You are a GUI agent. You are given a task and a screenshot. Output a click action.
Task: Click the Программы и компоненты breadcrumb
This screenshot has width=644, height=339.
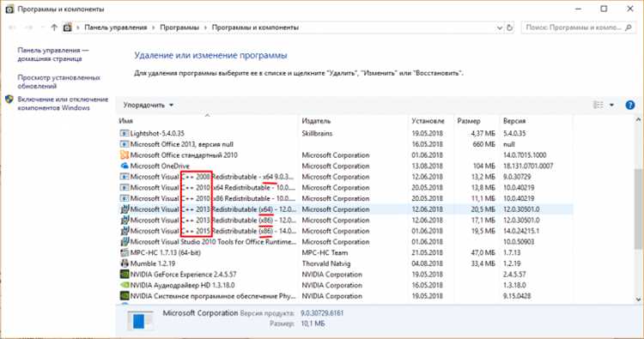255,27
